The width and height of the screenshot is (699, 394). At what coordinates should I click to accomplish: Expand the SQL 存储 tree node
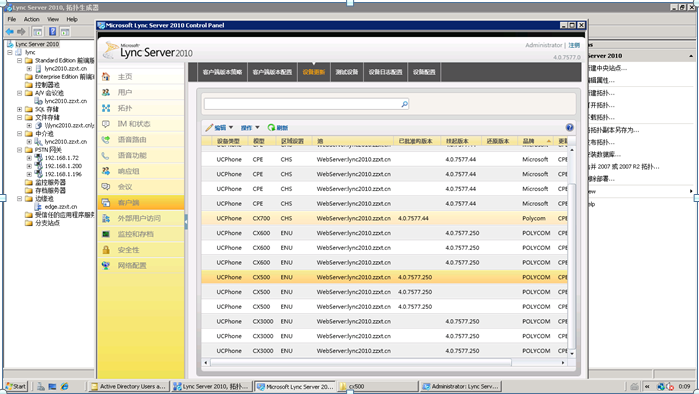tap(20, 109)
